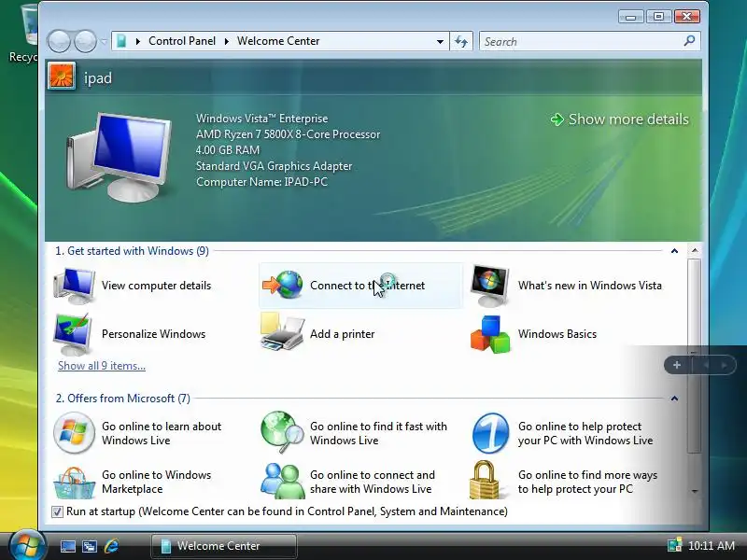Collapse the Offers from Microsoft section

point(674,399)
